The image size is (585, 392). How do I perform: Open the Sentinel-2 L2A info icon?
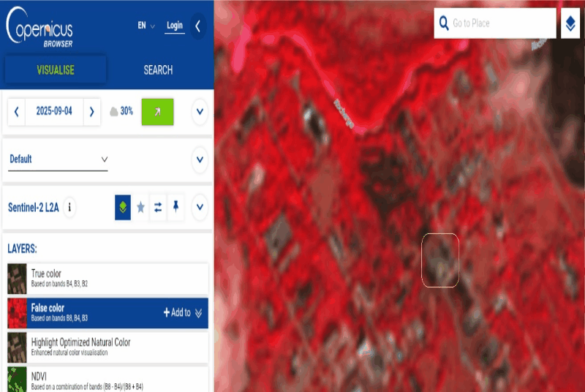click(x=70, y=208)
